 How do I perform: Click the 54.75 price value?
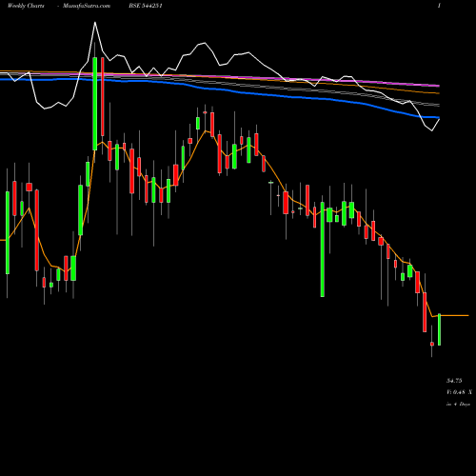[454, 381]
